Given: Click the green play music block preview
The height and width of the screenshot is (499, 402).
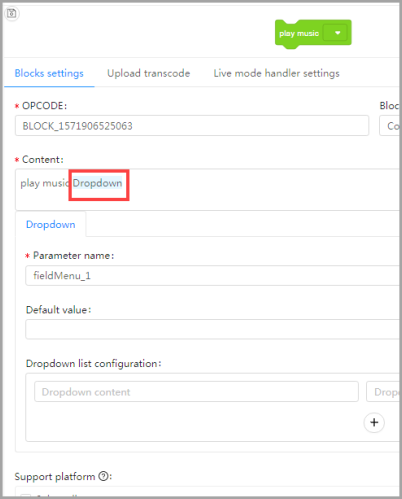Looking at the screenshot, I should click(313, 33).
